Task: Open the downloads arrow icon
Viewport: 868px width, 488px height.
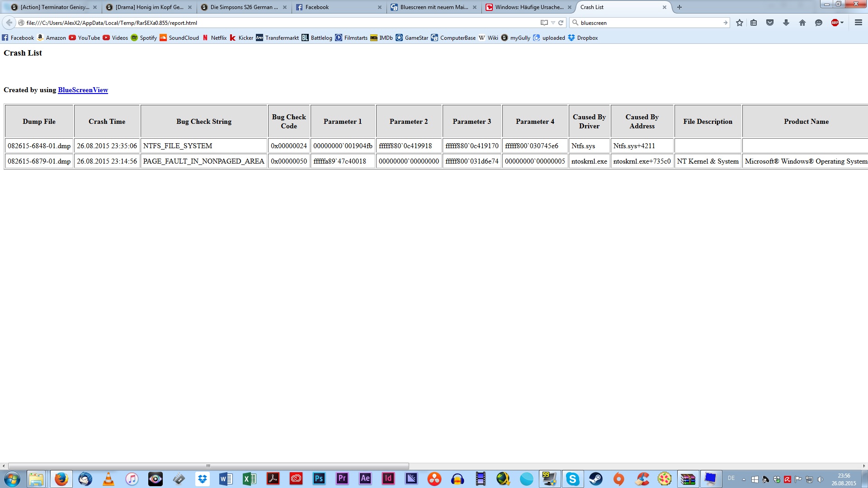Action: point(786,23)
